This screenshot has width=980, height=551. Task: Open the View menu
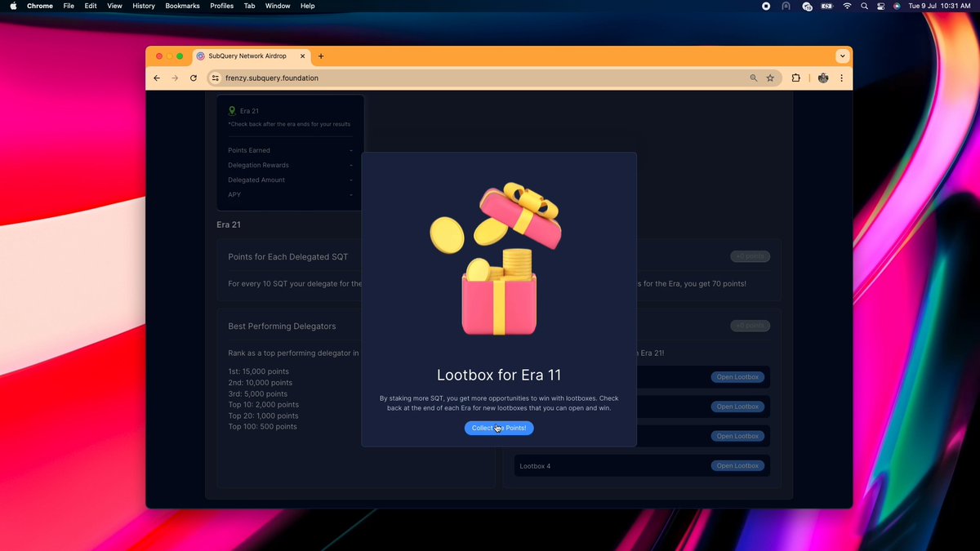114,6
